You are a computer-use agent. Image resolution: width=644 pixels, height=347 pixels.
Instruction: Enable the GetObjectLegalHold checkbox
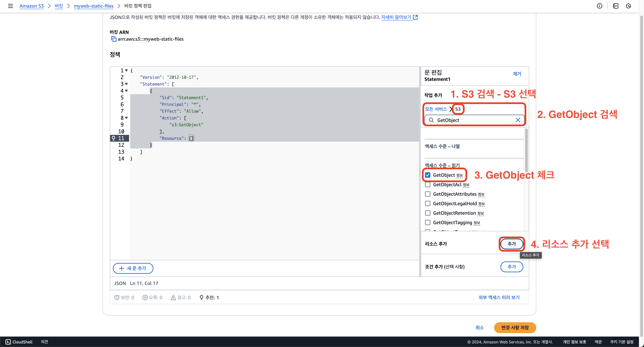click(428, 203)
